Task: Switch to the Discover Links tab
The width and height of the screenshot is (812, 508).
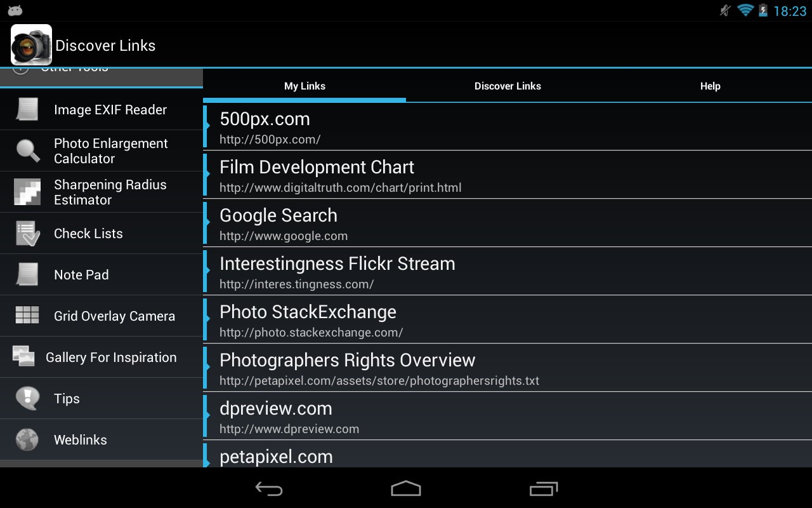Action: click(x=507, y=86)
